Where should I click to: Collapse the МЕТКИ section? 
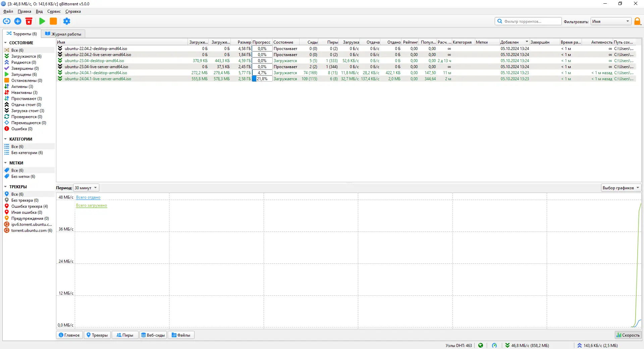click(x=5, y=163)
